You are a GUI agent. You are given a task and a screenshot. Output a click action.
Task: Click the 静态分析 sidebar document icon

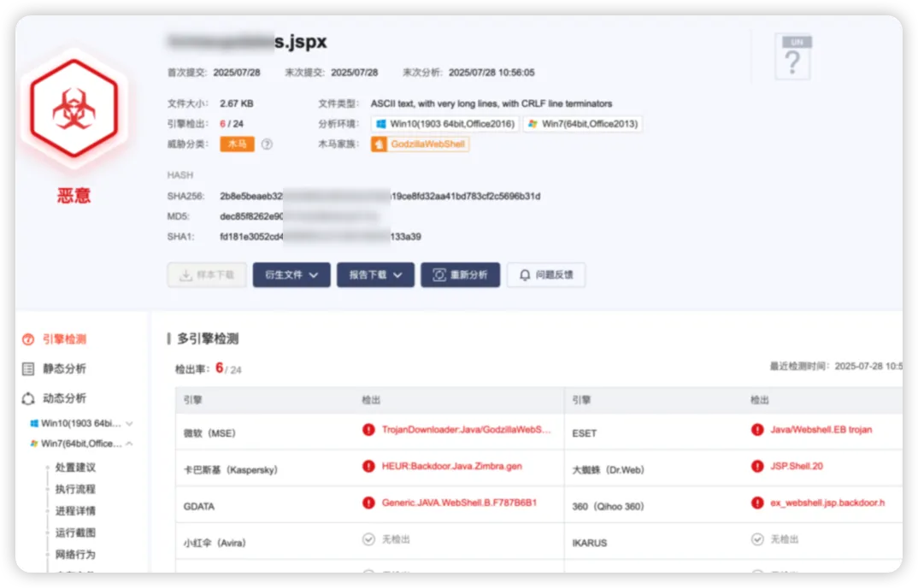pos(28,368)
